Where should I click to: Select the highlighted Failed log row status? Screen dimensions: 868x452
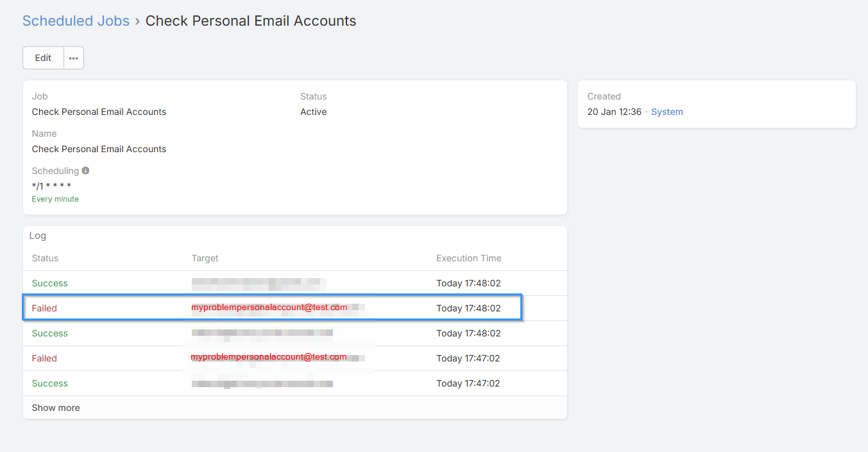point(44,308)
